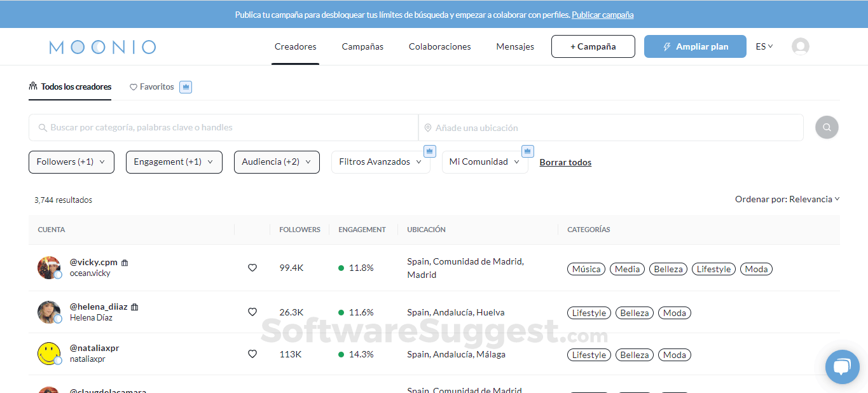Switch to the Campañas menu item
Viewport: 868px width, 393px height.
[362, 46]
